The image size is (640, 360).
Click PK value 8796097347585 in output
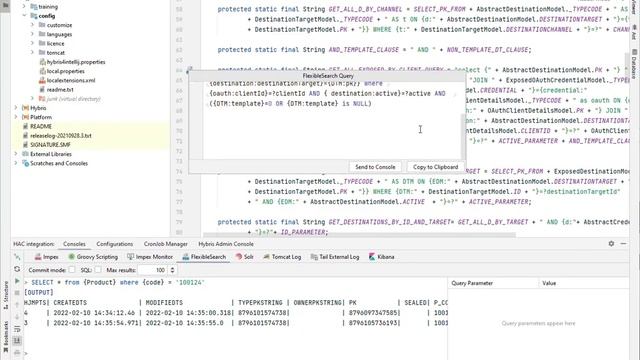pos(373,313)
